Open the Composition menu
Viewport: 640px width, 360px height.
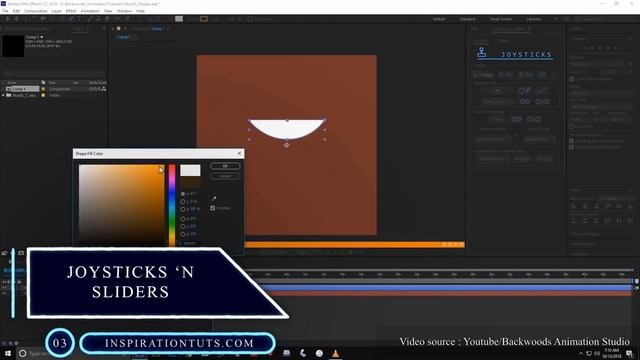pos(36,11)
